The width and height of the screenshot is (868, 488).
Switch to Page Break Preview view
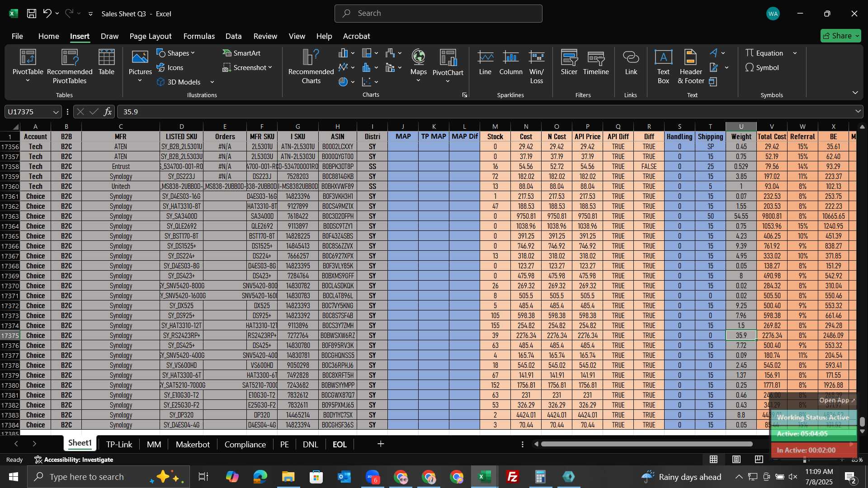tap(759, 460)
